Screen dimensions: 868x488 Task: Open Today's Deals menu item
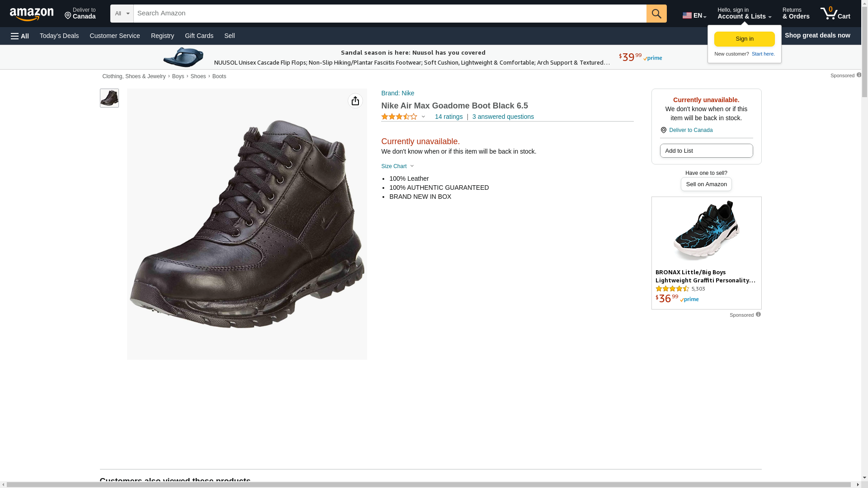click(x=59, y=36)
